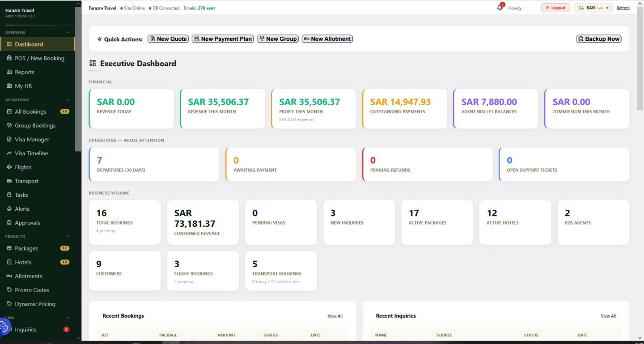Click the New Payment Plan button
The height and width of the screenshot is (344, 644).
click(223, 39)
